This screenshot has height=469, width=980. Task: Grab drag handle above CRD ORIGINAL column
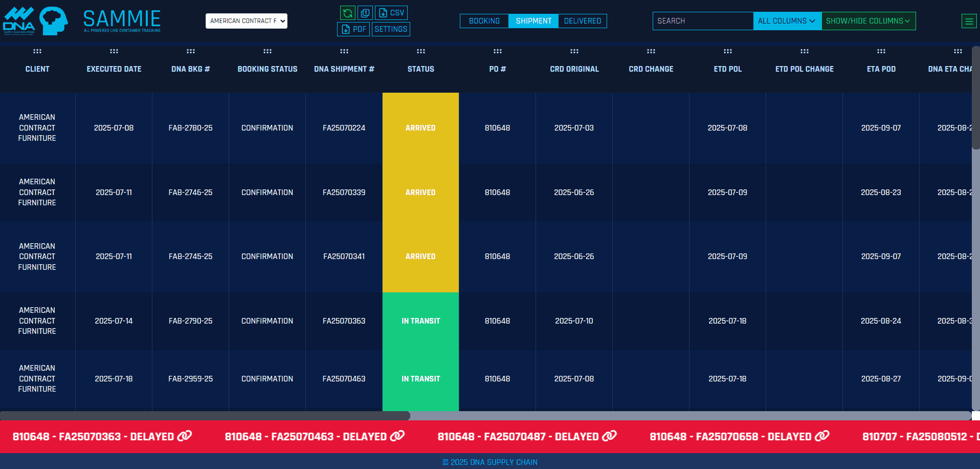pyautogui.click(x=574, y=51)
